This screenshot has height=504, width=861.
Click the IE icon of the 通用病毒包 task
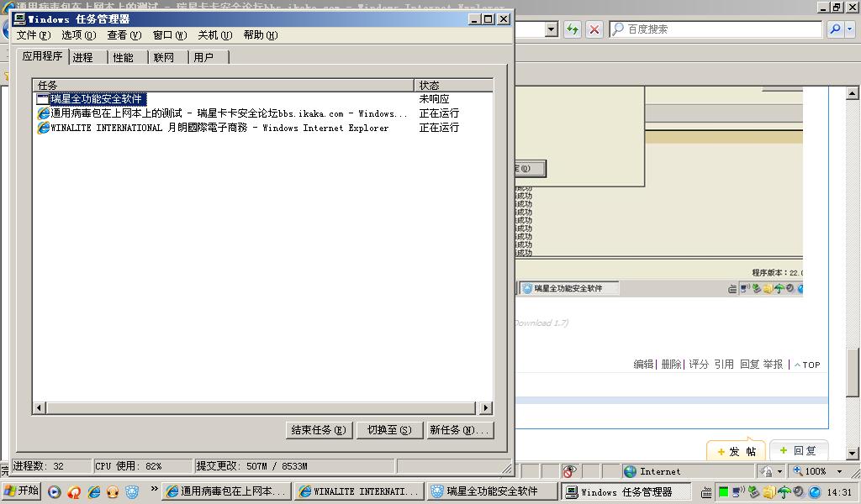pyautogui.click(x=43, y=113)
